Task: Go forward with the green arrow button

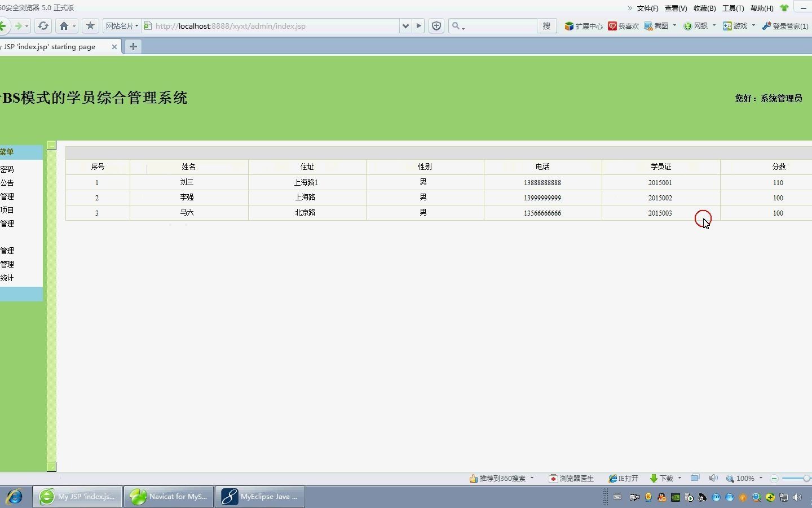Action: tap(19, 26)
